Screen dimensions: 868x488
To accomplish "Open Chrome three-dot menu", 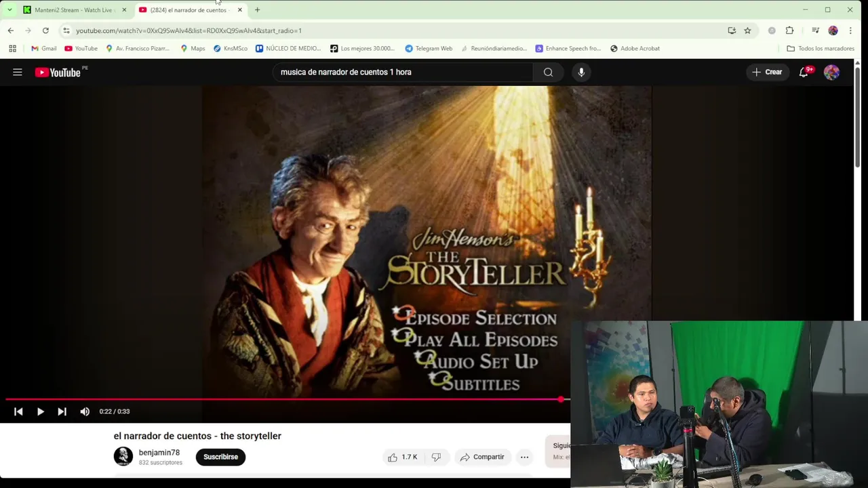I will (x=850, y=30).
